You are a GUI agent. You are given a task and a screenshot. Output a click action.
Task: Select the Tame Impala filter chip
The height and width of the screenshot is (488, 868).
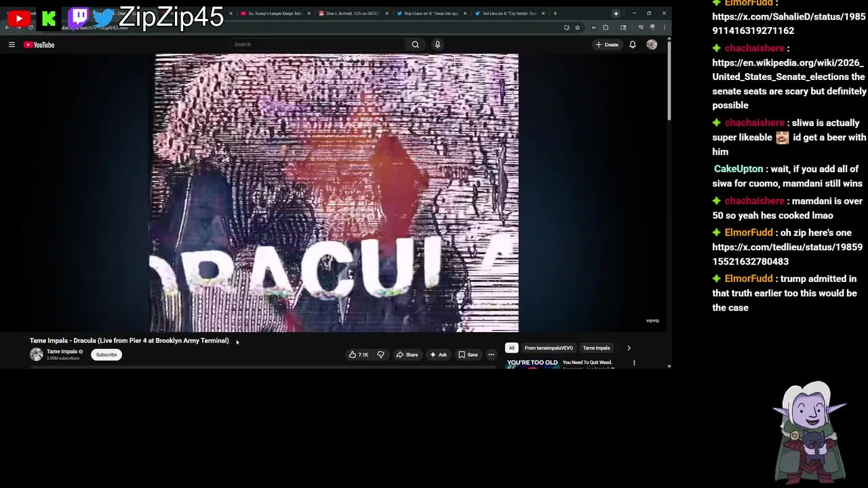[x=596, y=348]
